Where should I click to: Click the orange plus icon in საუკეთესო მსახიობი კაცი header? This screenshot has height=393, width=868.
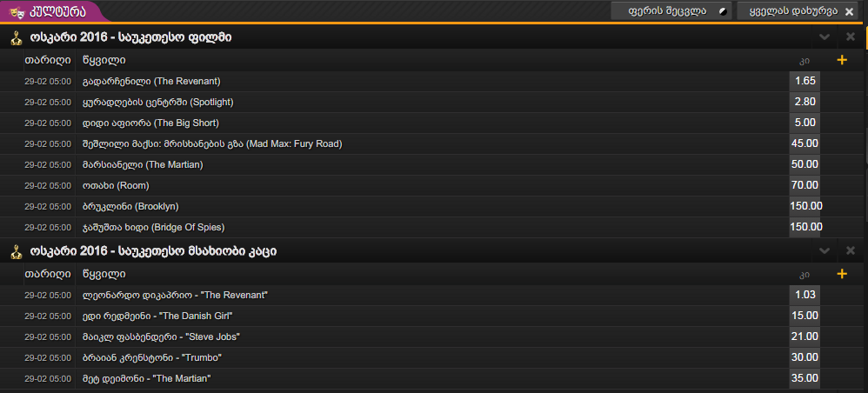pyautogui.click(x=842, y=273)
